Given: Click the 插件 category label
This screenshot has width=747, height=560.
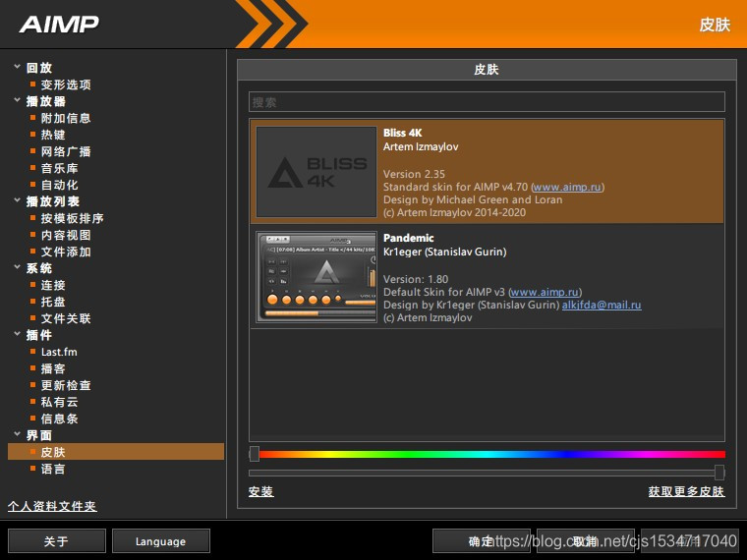Looking at the screenshot, I should [x=39, y=335].
